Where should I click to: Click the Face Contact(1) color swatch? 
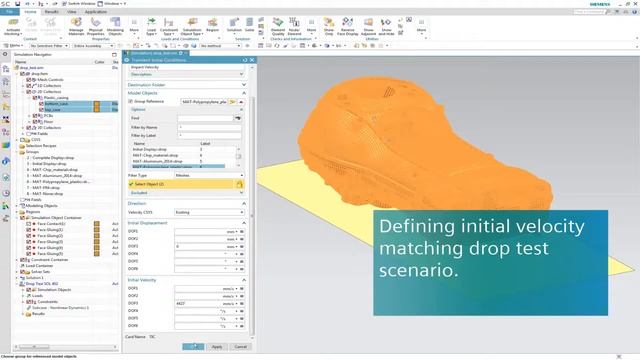tap(97, 224)
